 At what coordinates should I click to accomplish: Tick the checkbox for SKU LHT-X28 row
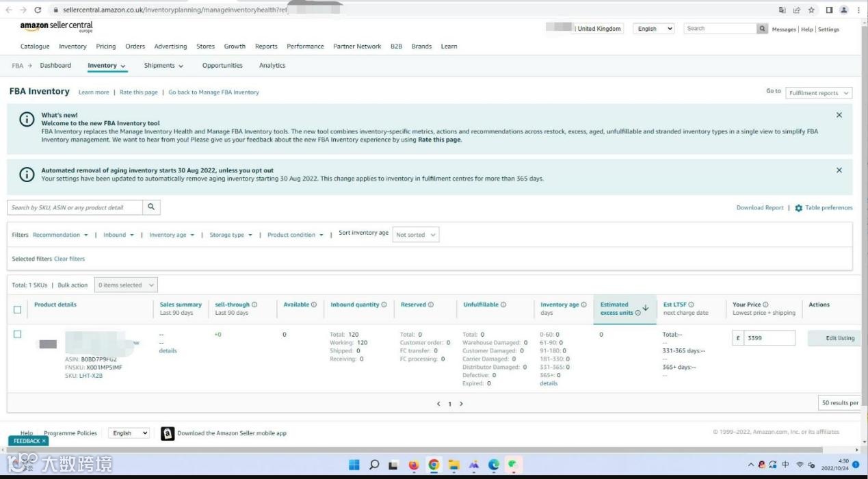[x=18, y=334]
